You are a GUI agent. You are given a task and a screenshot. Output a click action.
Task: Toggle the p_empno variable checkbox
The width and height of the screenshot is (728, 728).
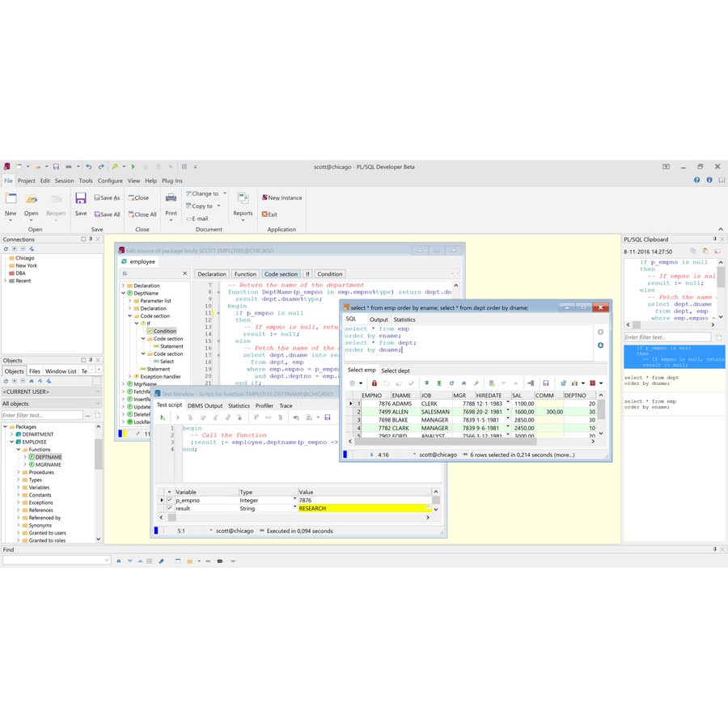point(169,501)
